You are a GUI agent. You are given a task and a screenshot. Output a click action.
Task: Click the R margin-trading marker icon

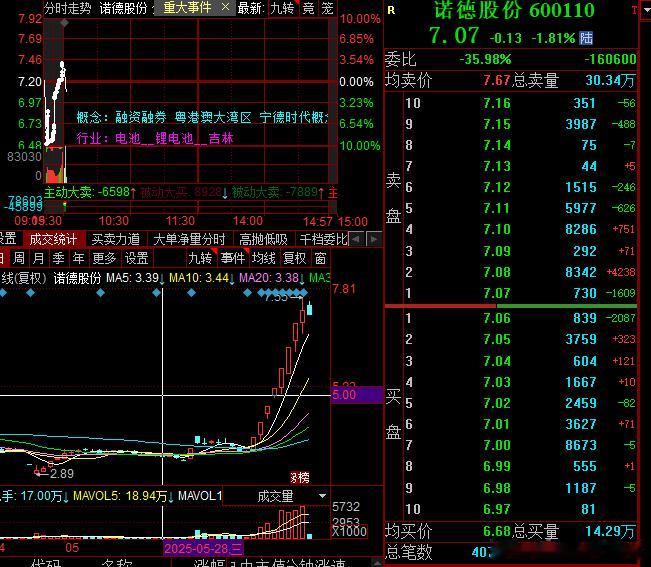(391, 10)
